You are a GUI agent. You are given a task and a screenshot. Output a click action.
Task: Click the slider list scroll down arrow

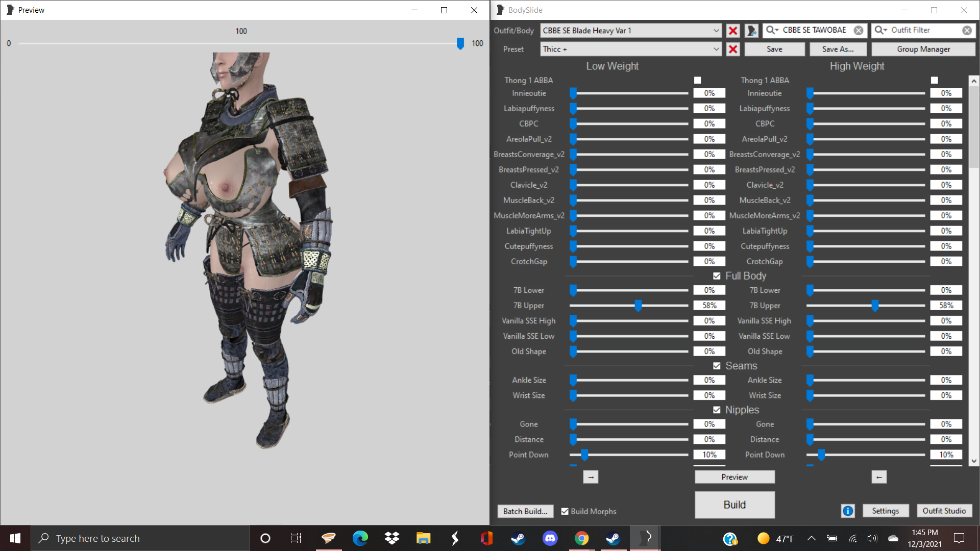[x=974, y=461]
